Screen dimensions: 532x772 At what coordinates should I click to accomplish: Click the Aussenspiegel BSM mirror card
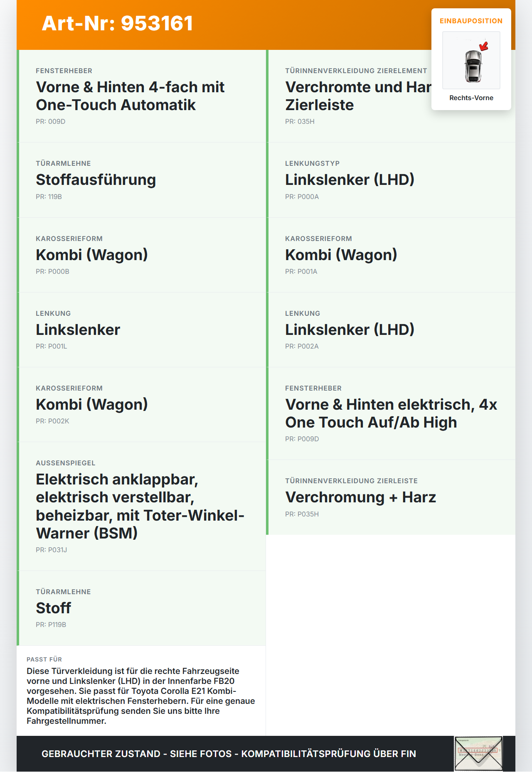point(141,506)
